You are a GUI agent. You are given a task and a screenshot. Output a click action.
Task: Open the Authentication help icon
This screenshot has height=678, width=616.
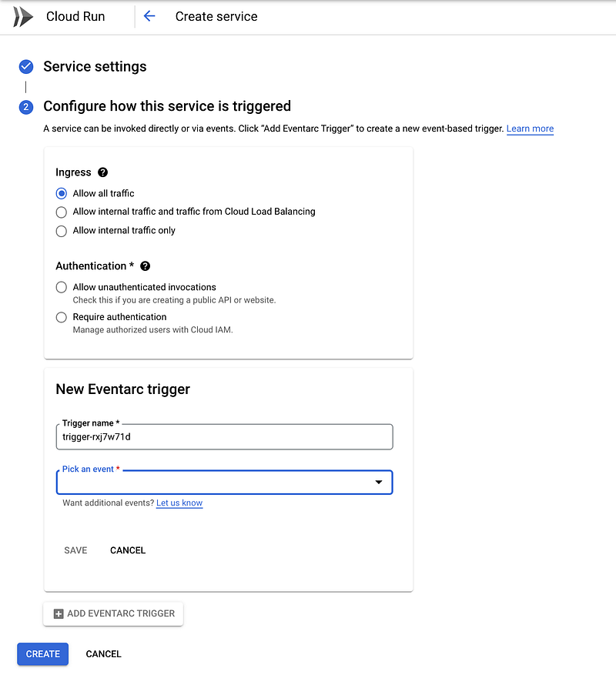click(x=146, y=266)
